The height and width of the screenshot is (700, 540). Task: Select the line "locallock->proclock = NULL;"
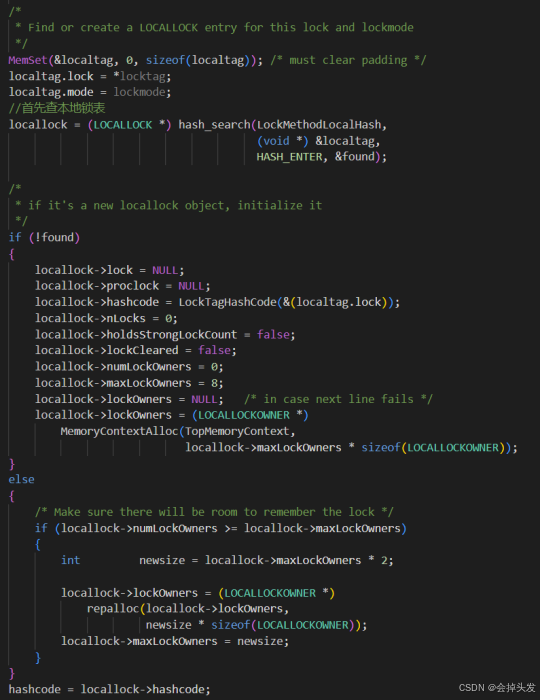point(123,286)
